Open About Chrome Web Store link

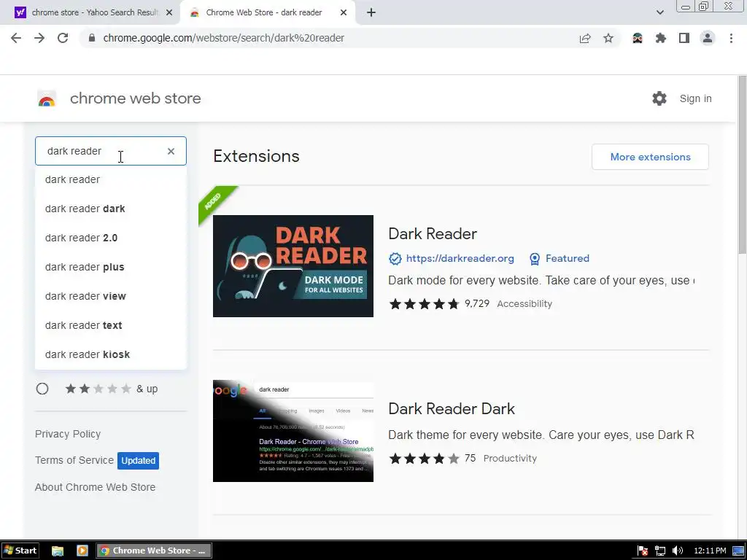pos(96,487)
